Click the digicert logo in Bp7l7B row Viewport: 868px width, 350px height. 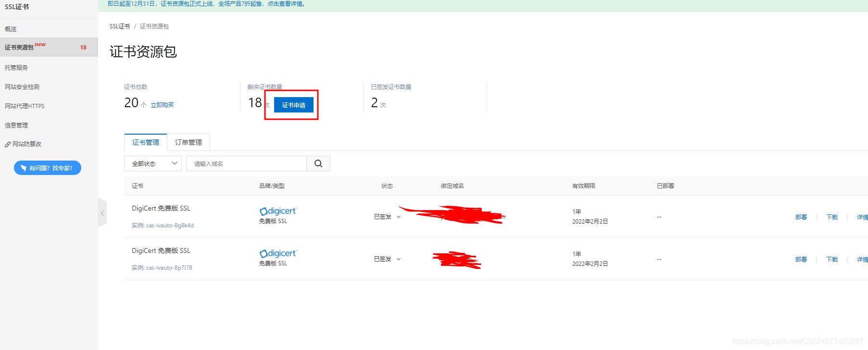[x=278, y=253]
